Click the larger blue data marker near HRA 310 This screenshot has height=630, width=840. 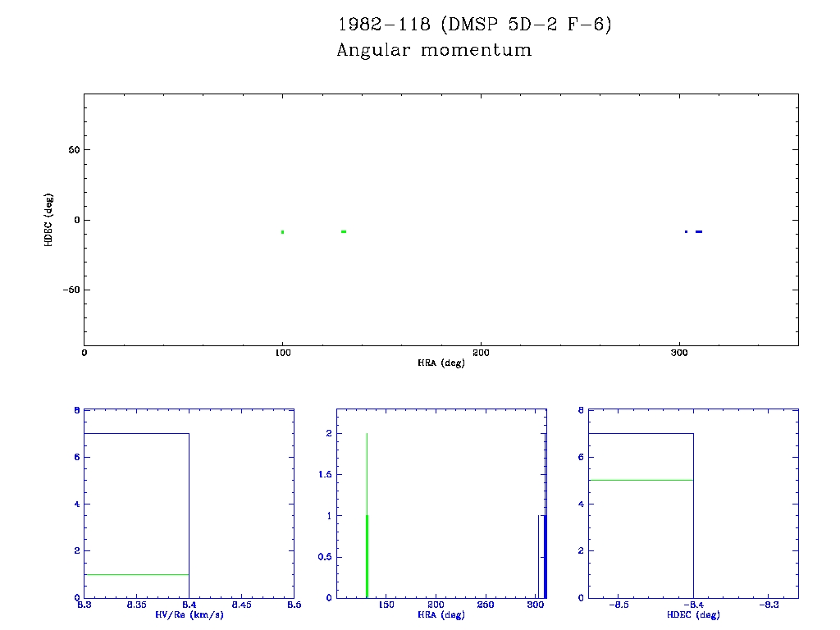[x=699, y=231]
